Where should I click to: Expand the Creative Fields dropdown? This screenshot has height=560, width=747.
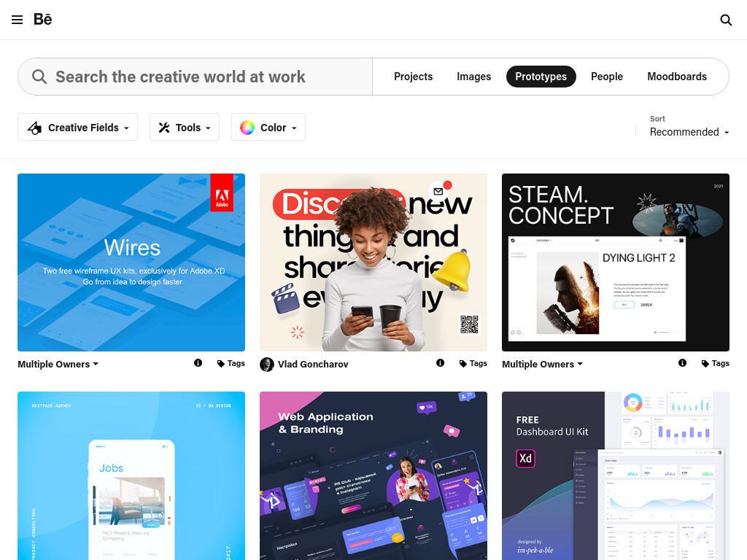point(77,127)
